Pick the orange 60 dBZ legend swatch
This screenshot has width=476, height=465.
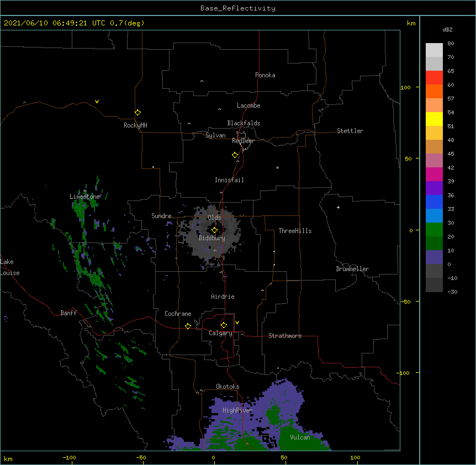click(434, 91)
